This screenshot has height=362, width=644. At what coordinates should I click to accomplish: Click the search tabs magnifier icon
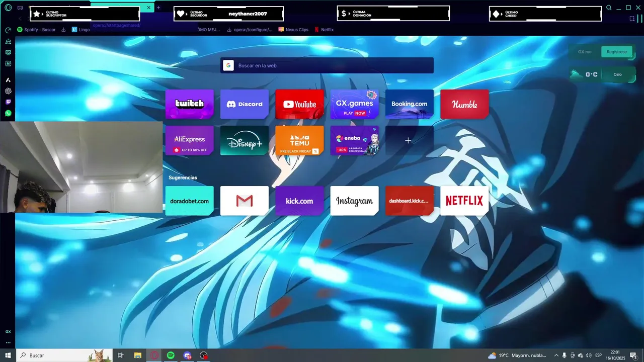[609, 8]
